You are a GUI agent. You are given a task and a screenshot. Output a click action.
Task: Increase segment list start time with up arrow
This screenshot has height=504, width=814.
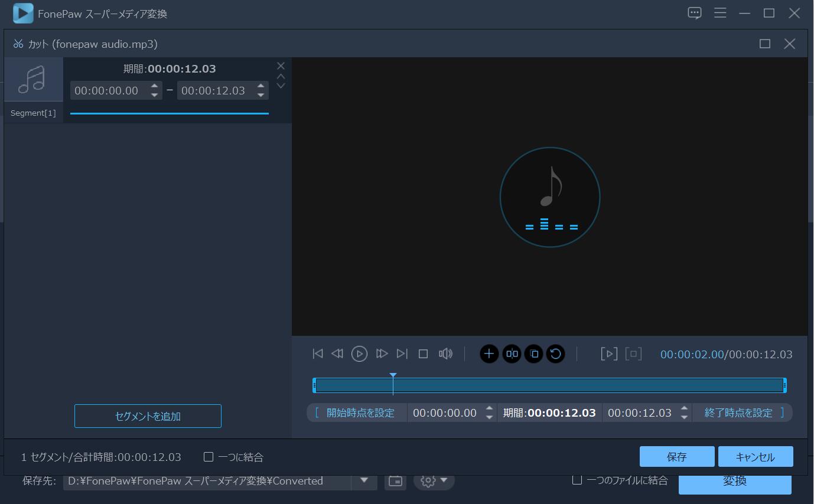tap(154, 87)
